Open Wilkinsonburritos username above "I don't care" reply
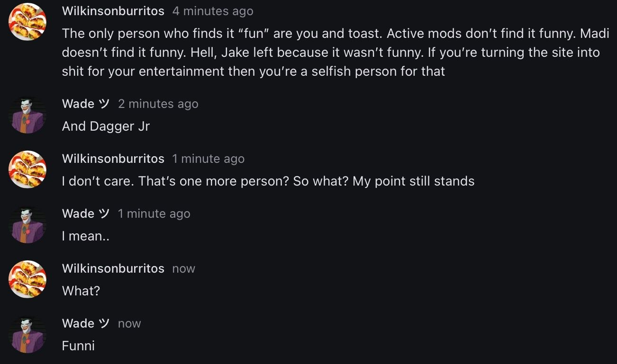Screen dimensions: 617x364 [x=113, y=159]
